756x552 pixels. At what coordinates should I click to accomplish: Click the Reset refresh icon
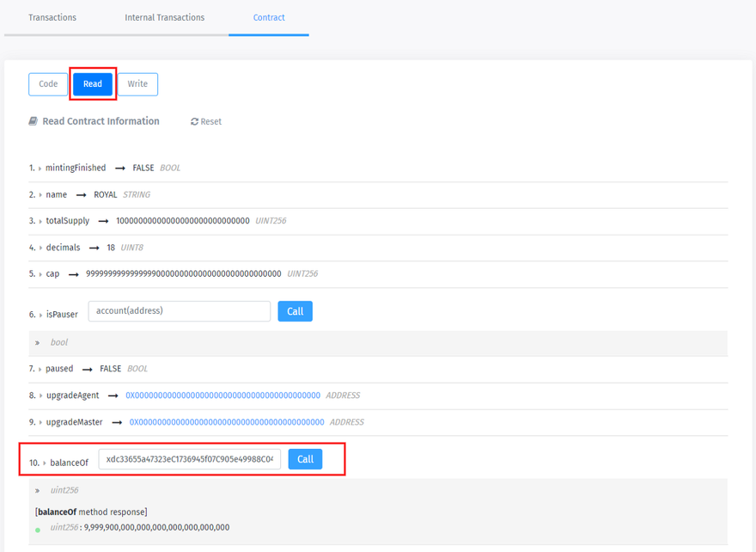point(195,122)
